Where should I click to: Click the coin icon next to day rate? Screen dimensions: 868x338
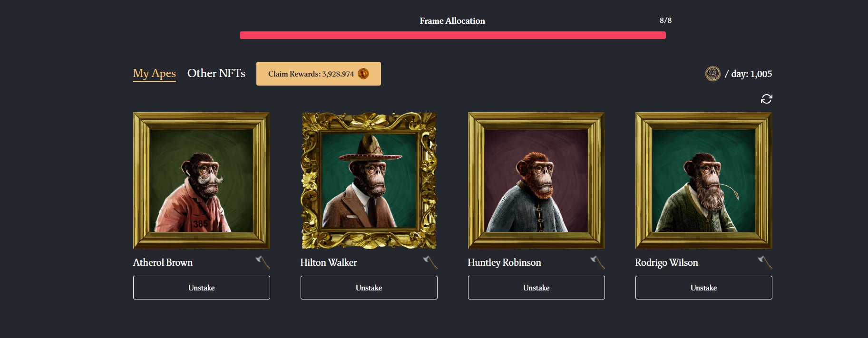click(712, 74)
